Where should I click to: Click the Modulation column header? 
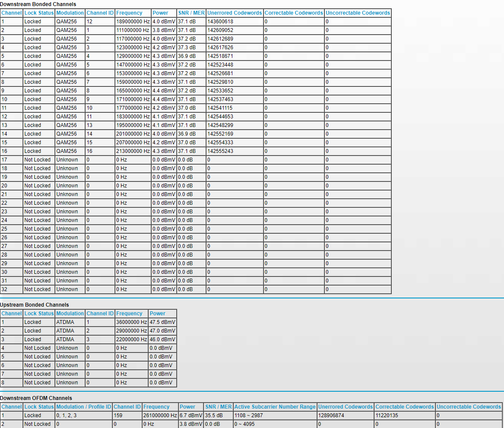[x=70, y=13]
